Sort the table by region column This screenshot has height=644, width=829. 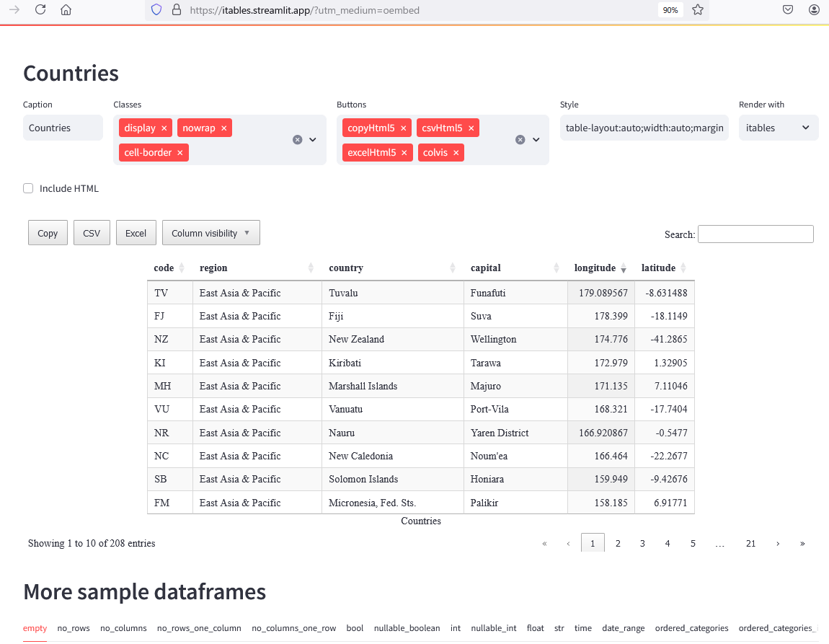coord(257,268)
